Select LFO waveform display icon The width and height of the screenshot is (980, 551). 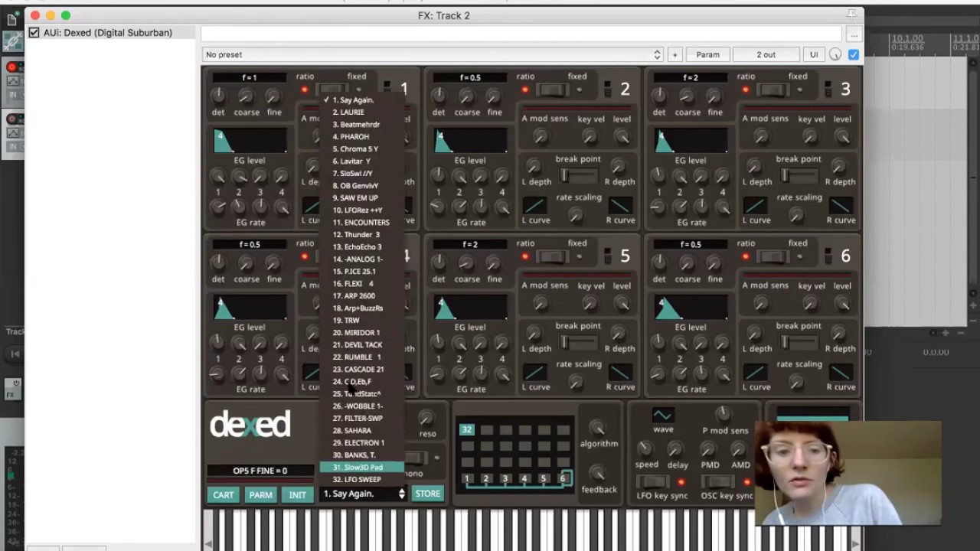[663, 415]
